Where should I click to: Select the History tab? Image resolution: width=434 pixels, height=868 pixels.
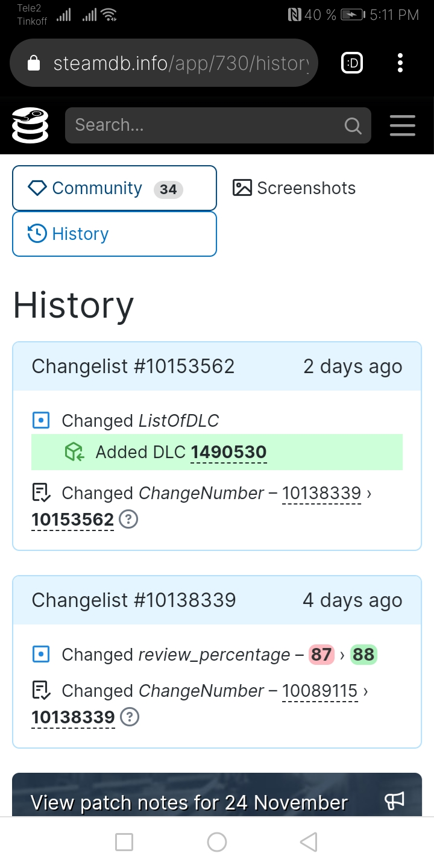pos(115,234)
